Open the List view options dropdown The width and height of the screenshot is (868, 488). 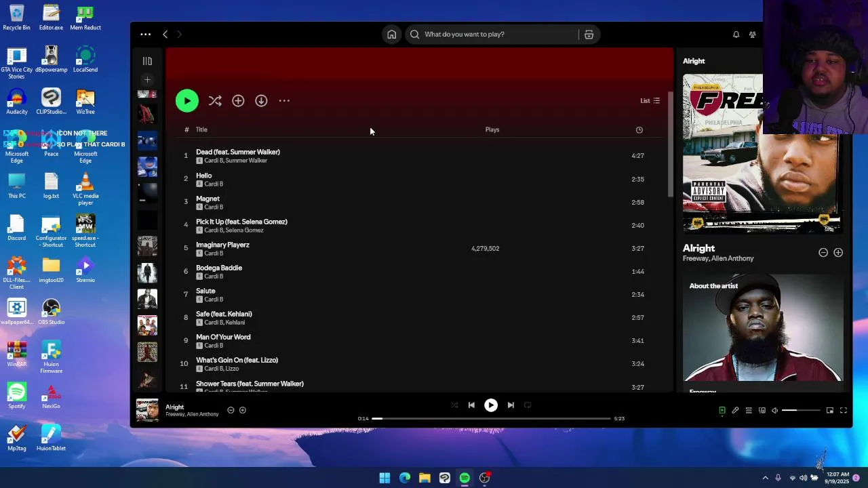(650, 100)
